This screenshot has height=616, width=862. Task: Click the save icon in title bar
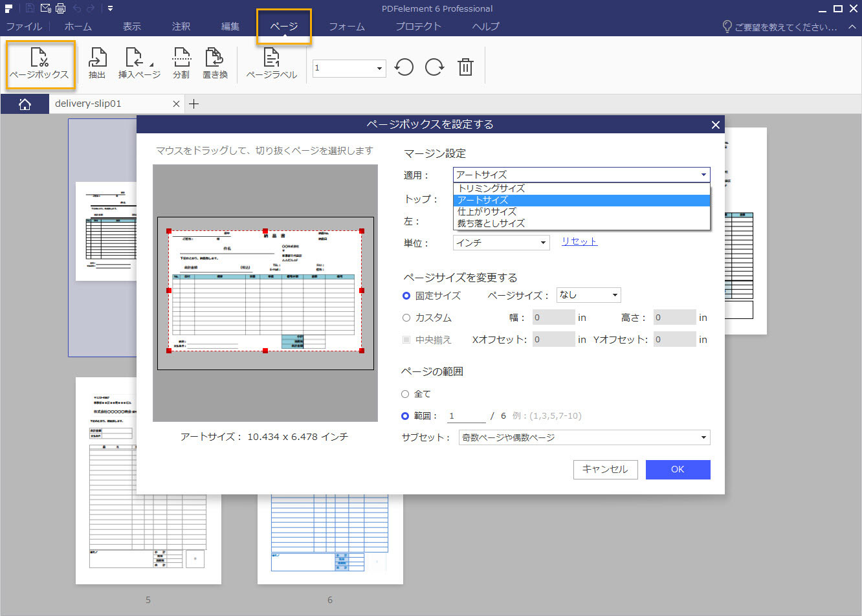coord(30,8)
